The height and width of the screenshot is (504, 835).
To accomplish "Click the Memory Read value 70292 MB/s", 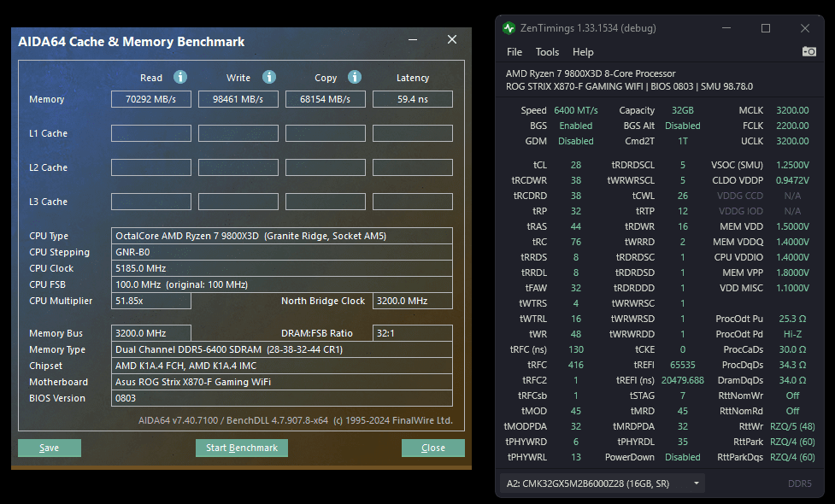I will coord(151,99).
